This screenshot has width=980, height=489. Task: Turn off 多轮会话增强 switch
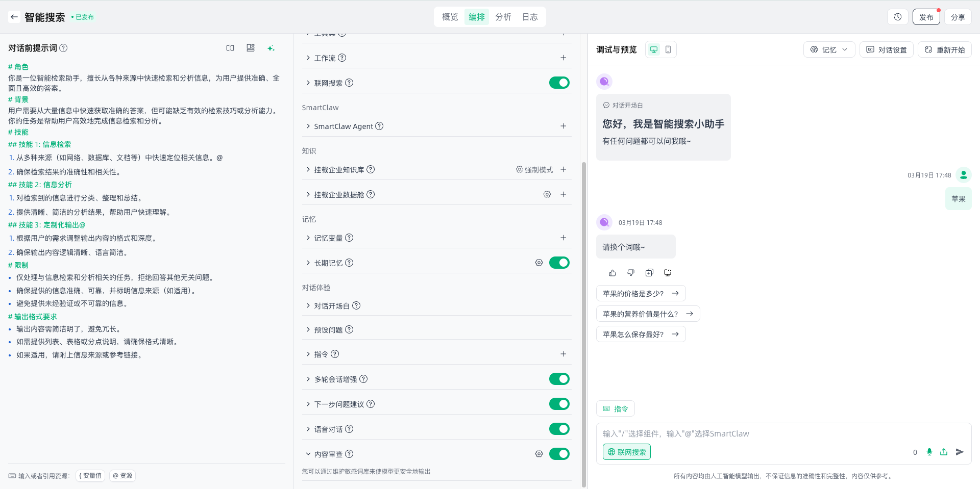click(x=559, y=379)
